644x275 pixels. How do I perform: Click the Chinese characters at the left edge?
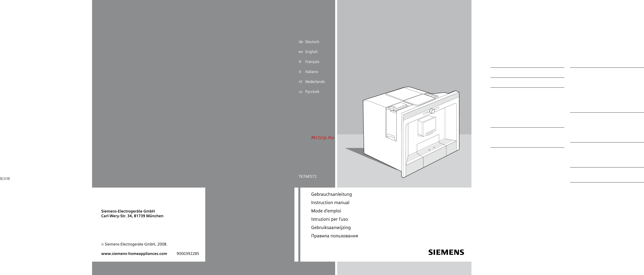(x=5, y=178)
